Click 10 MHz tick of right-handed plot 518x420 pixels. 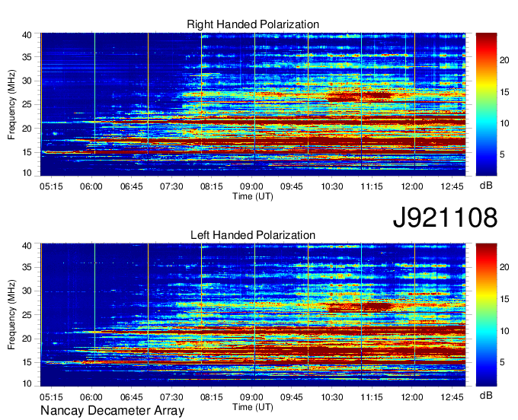pyautogui.click(x=27, y=173)
